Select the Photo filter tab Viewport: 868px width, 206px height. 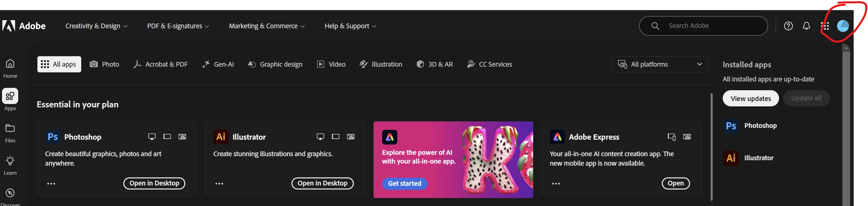[104, 64]
